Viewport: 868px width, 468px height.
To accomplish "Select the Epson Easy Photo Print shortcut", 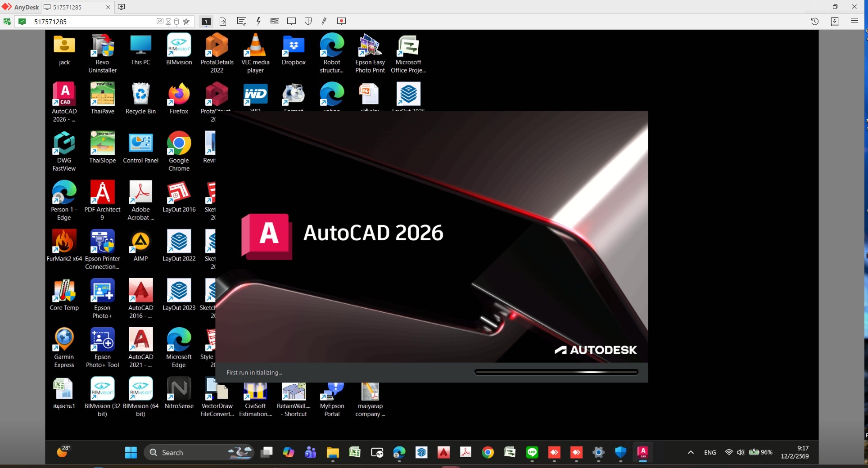I will [370, 54].
